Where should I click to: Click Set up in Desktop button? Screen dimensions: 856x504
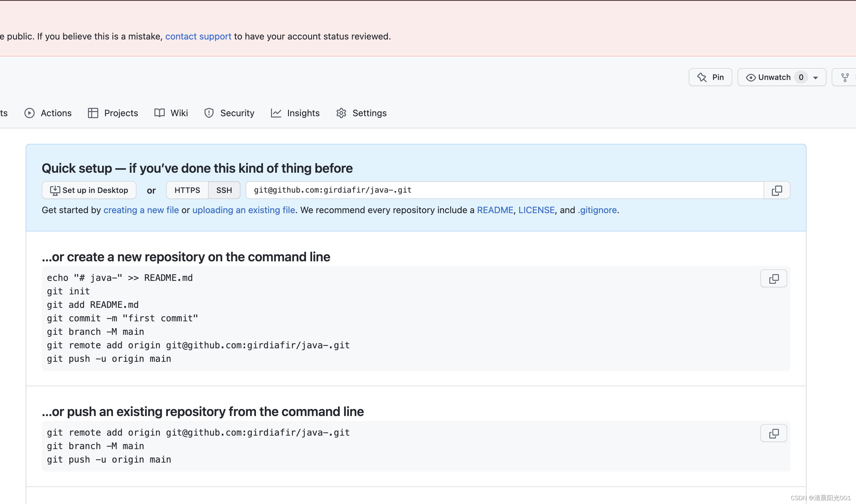click(x=89, y=190)
